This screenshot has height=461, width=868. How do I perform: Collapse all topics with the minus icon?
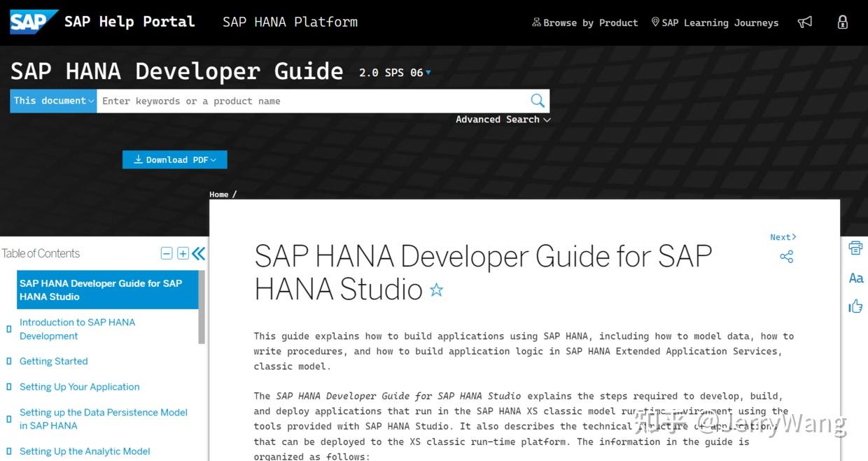pos(167,253)
